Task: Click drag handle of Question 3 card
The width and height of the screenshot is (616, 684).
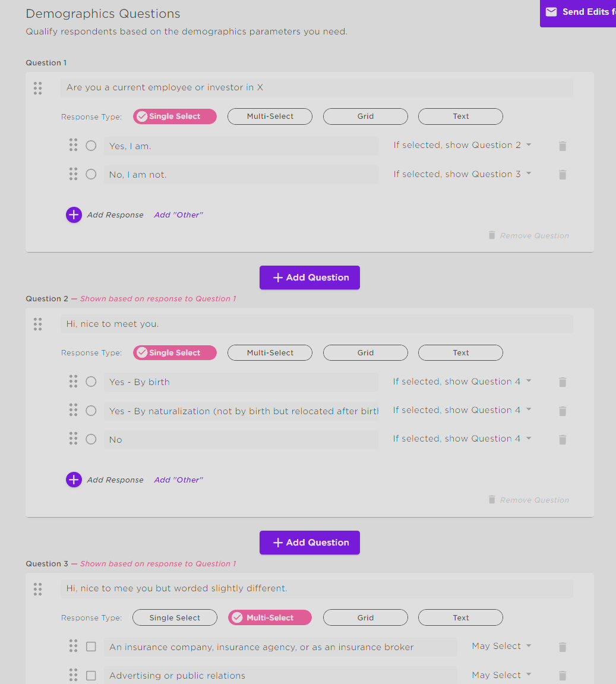Action: (38, 589)
